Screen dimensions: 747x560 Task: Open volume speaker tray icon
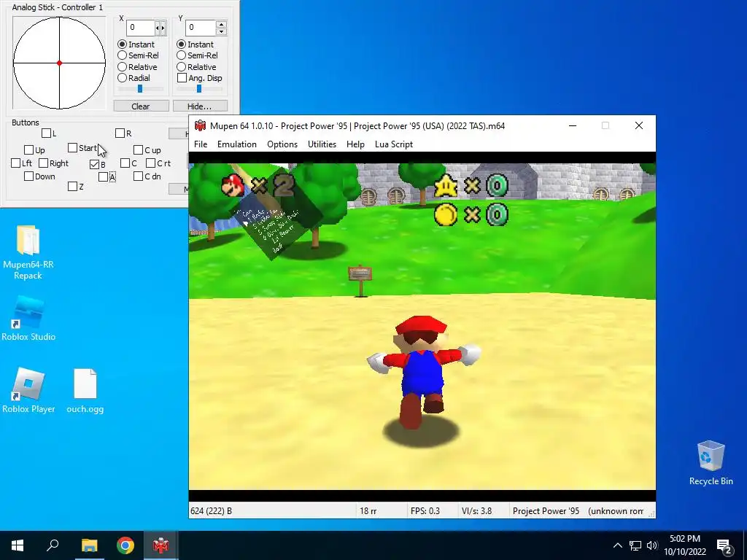pos(652,545)
